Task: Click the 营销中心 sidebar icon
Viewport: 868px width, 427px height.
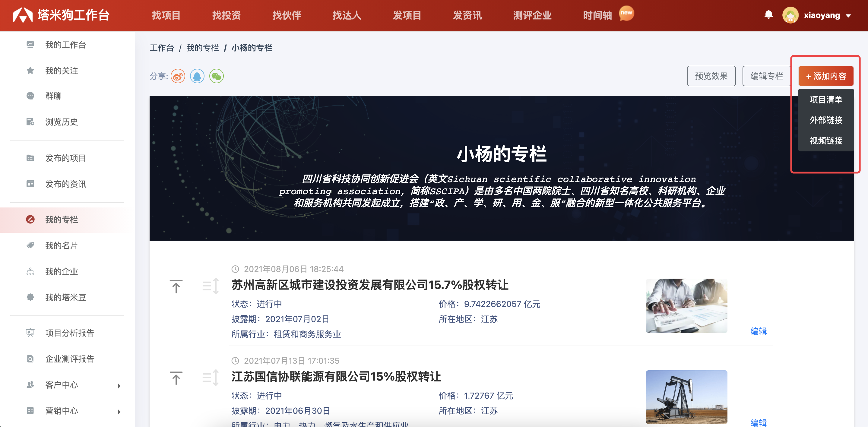Action: click(x=30, y=410)
